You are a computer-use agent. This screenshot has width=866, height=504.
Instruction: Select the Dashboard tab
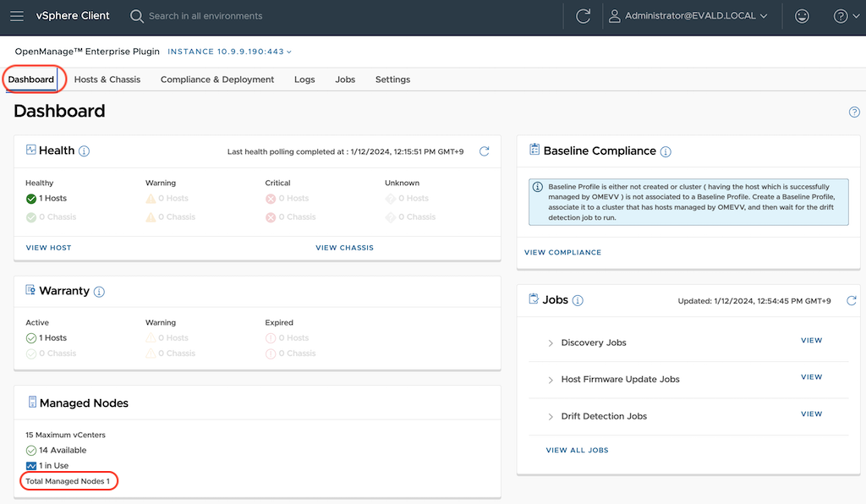(31, 79)
